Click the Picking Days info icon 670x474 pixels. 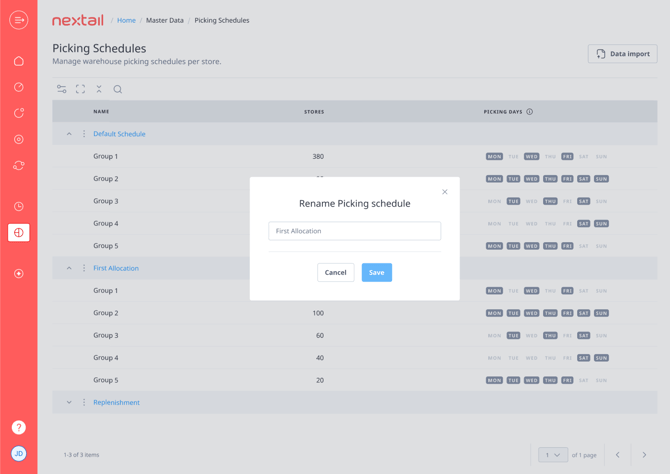pos(529,112)
